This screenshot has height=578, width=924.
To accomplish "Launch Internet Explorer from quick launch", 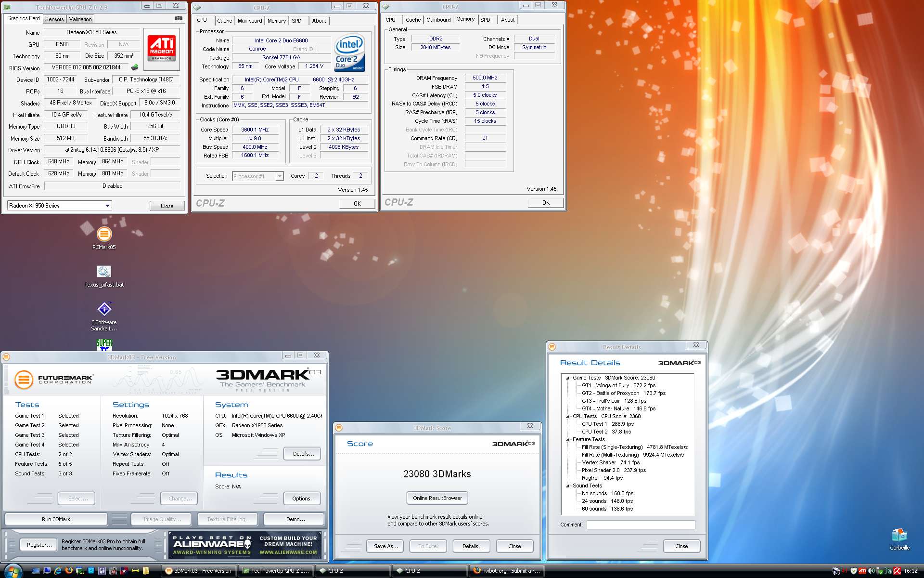I will (58, 571).
